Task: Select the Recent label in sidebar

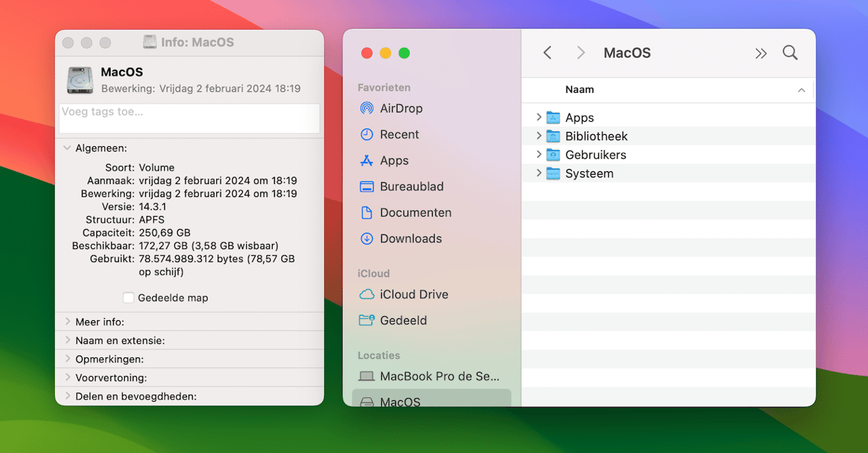Action: [x=399, y=134]
